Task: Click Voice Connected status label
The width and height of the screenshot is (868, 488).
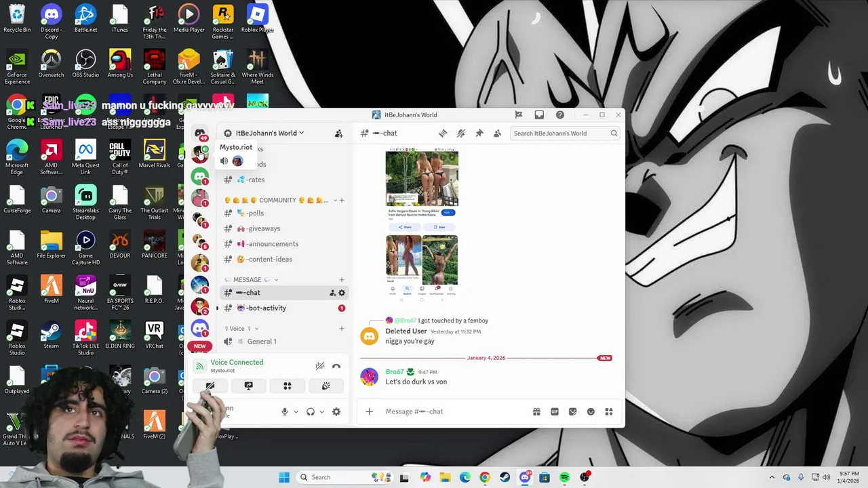Action: click(237, 363)
